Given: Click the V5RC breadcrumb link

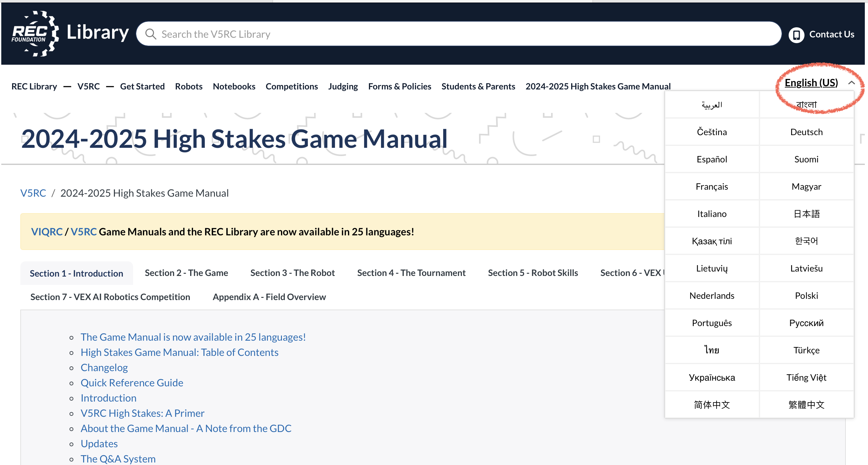Looking at the screenshot, I should click(x=33, y=193).
